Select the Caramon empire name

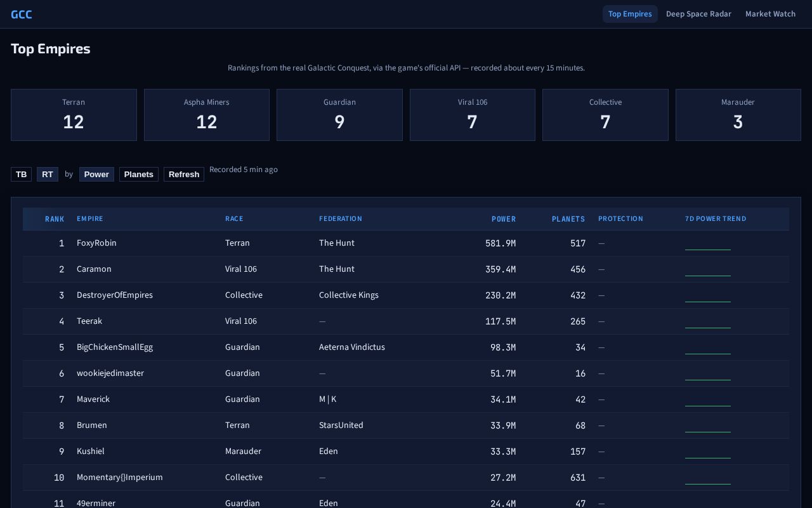94,269
